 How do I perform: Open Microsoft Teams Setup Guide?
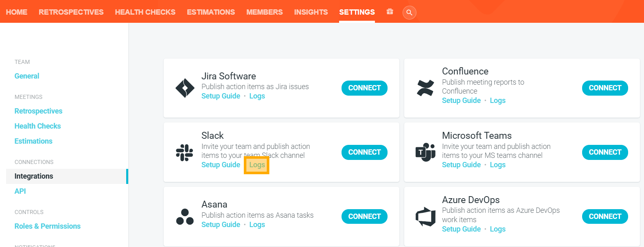[461, 165]
